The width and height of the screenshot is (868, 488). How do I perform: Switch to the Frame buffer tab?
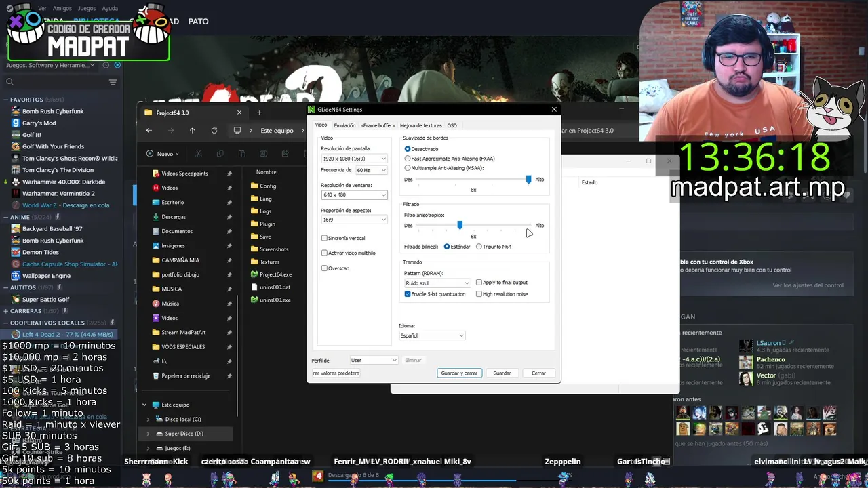(378, 125)
